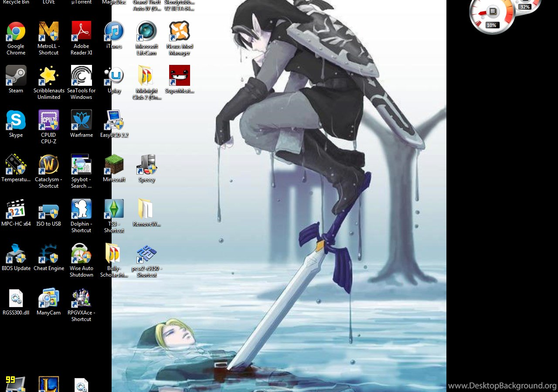Select the Skype desktop icon
Screen dimensions: 558x392
coord(16,120)
